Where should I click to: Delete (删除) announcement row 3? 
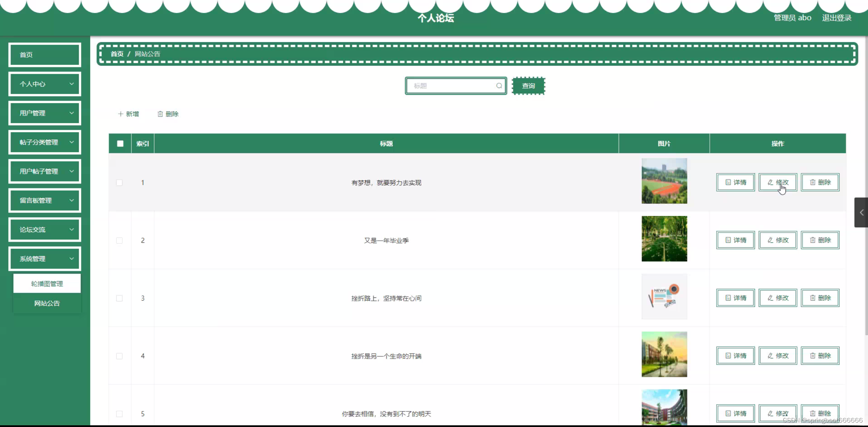click(820, 298)
